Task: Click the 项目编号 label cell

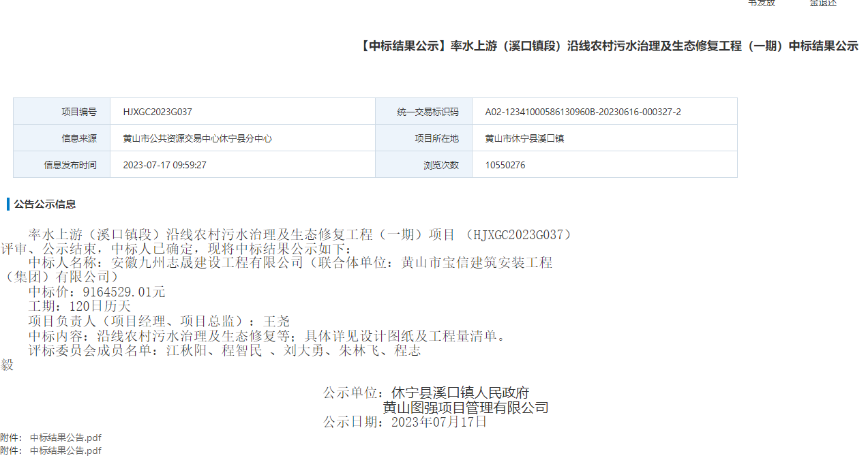Action: click(x=79, y=112)
